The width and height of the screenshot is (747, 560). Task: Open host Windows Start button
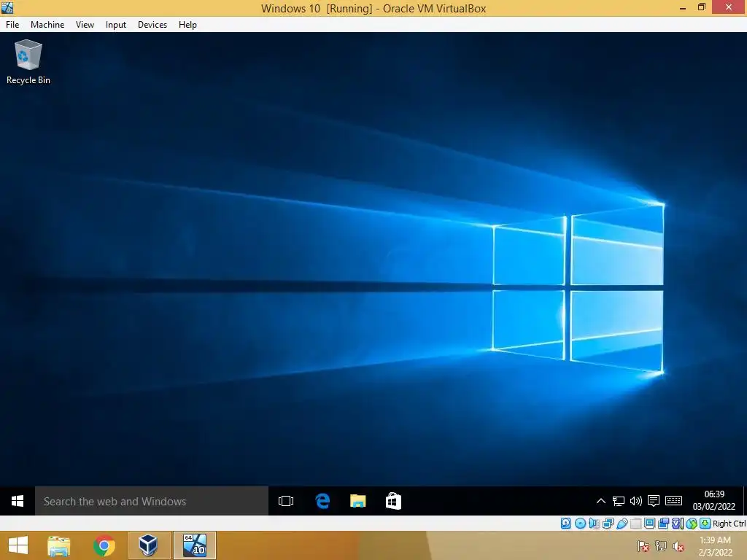tap(18, 545)
